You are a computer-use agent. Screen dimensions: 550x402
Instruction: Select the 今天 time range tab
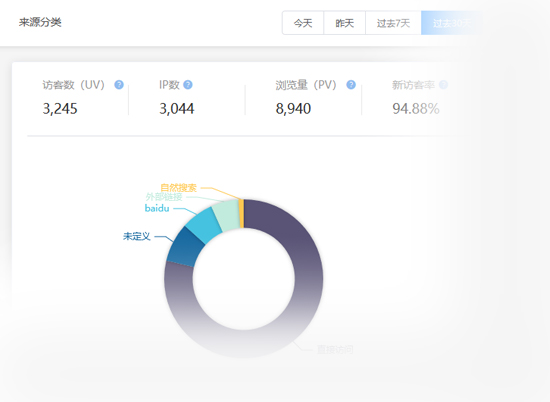303,23
